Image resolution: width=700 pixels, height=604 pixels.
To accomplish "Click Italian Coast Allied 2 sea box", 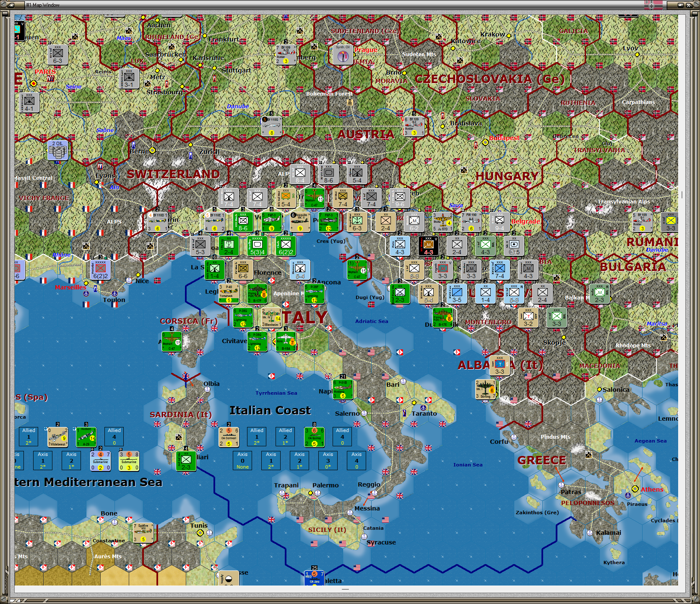I will pyautogui.click(x=285, y=437).
